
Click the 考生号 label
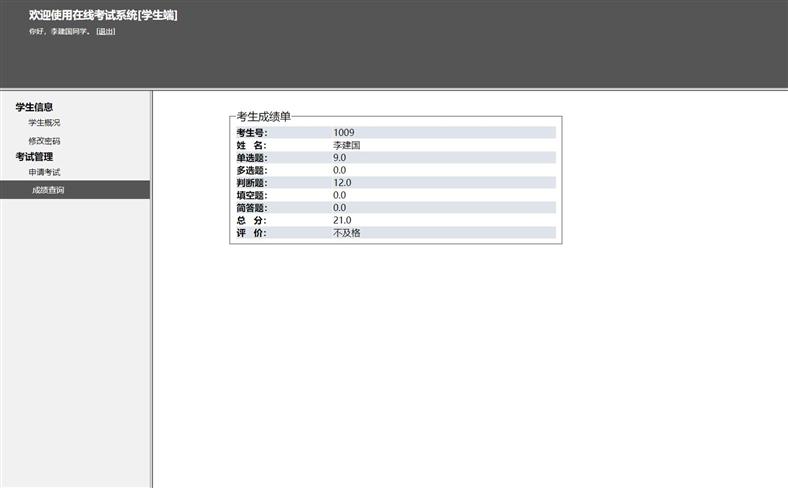252,133
